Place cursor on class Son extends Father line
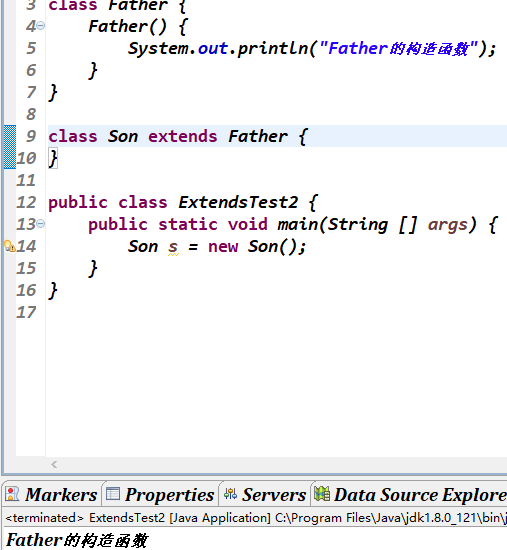This screenshot has width=507, height=550. click(x=277, y=136)
